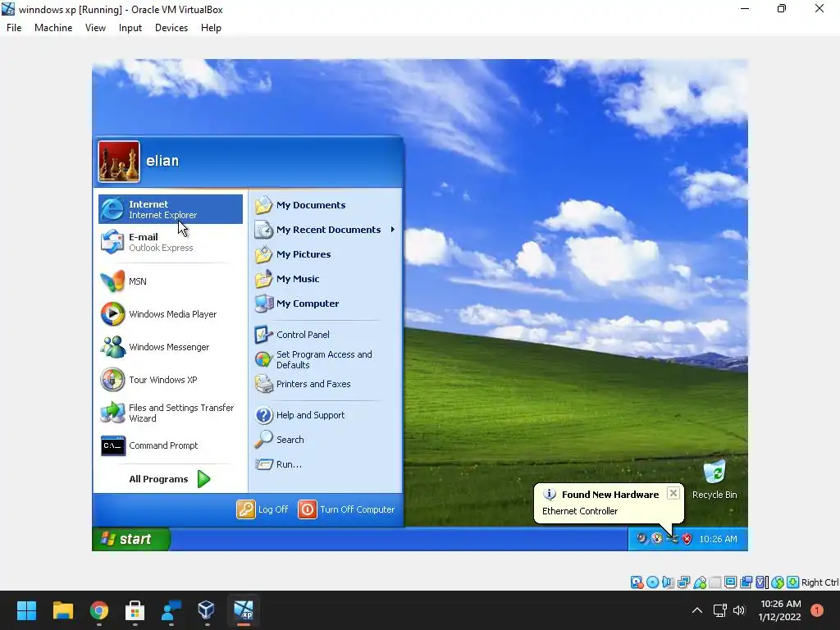Open Files and Settings Transfer Wizard

pyautogui.click(x=171, y=413)
